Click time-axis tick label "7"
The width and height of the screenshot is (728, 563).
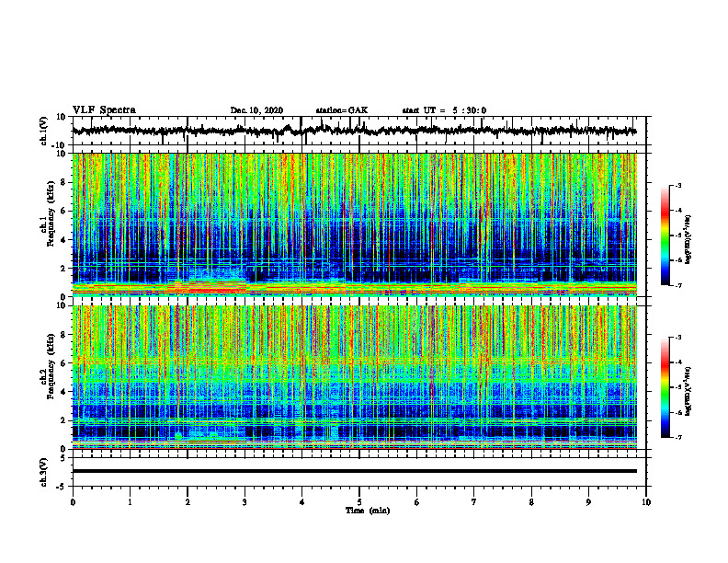474,502
